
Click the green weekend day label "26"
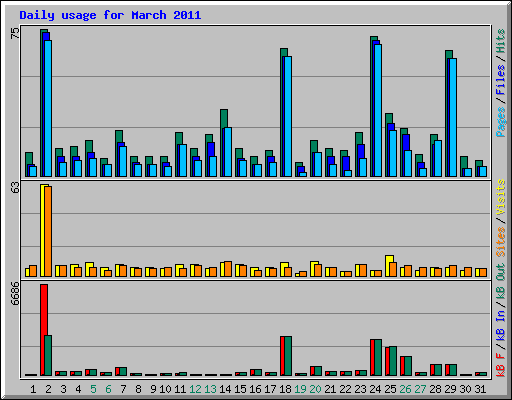coord(405,389)
